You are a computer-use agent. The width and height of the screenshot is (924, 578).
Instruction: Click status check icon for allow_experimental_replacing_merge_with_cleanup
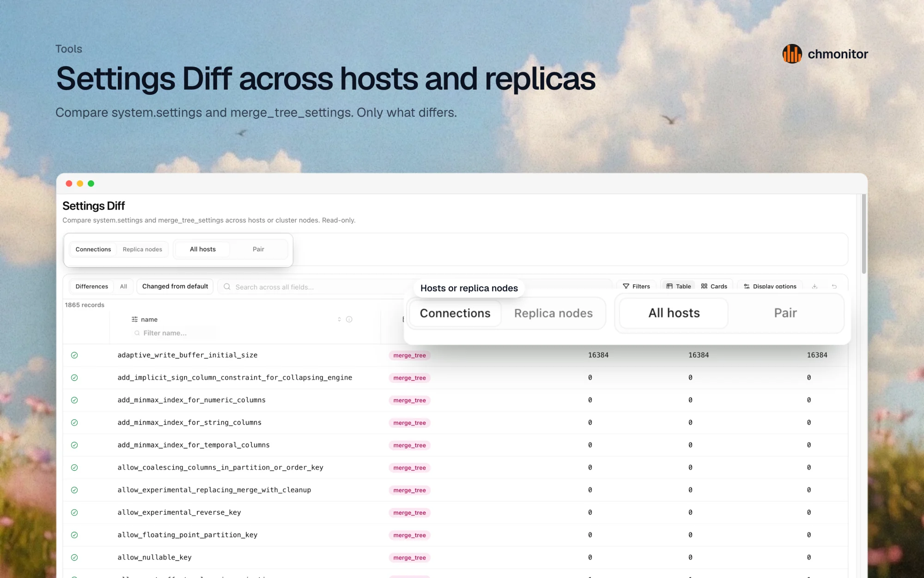(74, 490)
